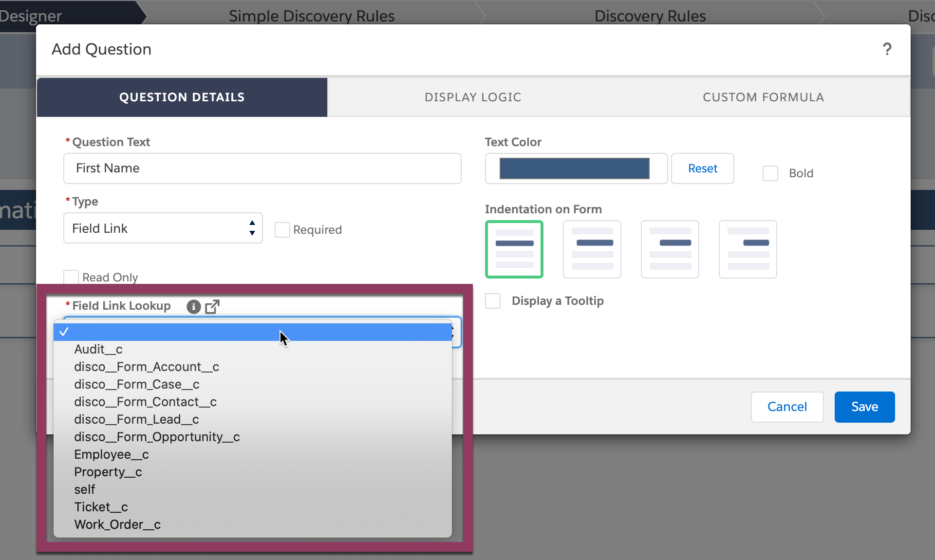935x560 pixels.
Task: Select the third-level indentation option
Action: coord(748,249)
